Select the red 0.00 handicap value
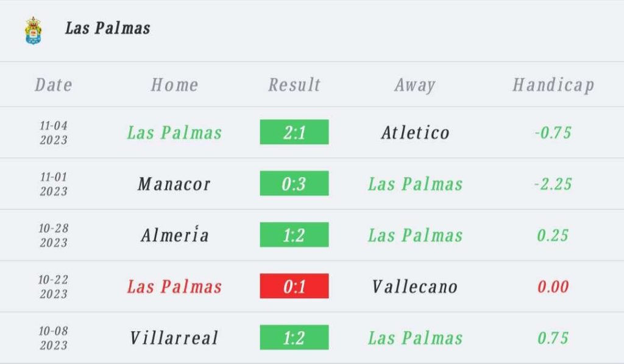The image size is (624, 364). pos(553,287)
